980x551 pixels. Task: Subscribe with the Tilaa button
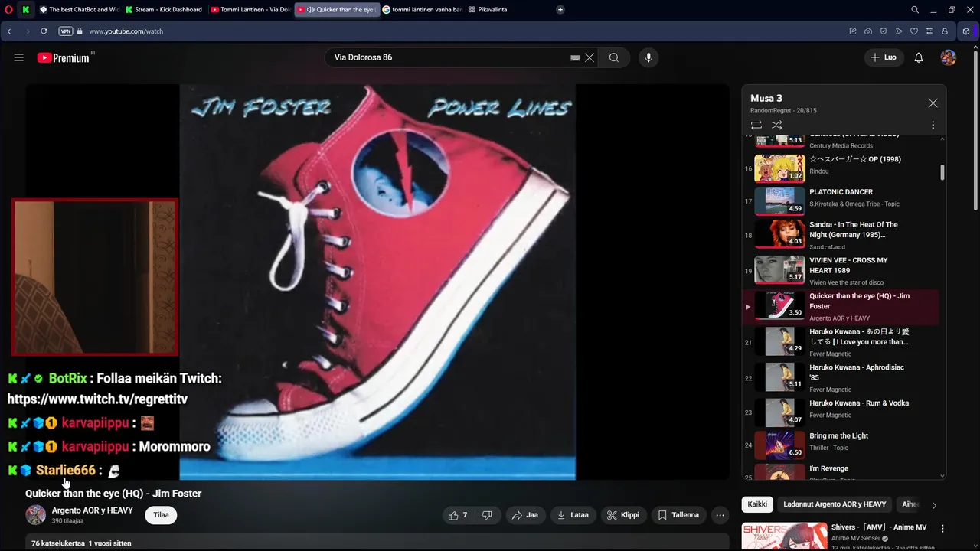pos(161,515)
